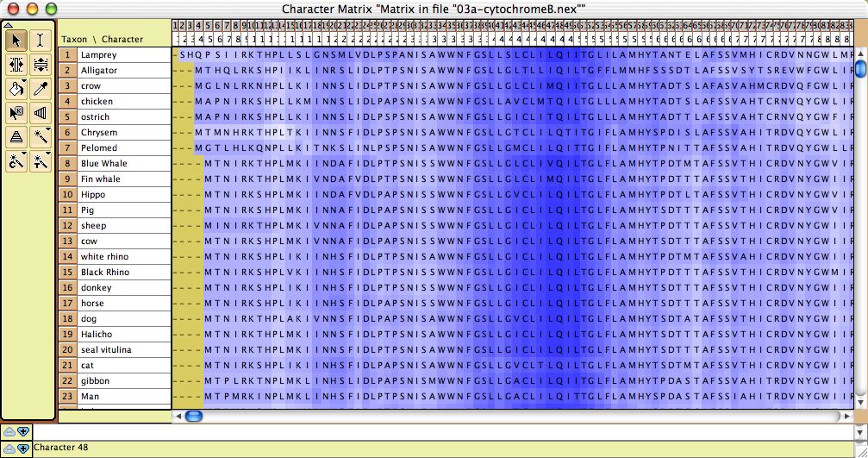Select the sideways striped triangle tool

point(41,112)
